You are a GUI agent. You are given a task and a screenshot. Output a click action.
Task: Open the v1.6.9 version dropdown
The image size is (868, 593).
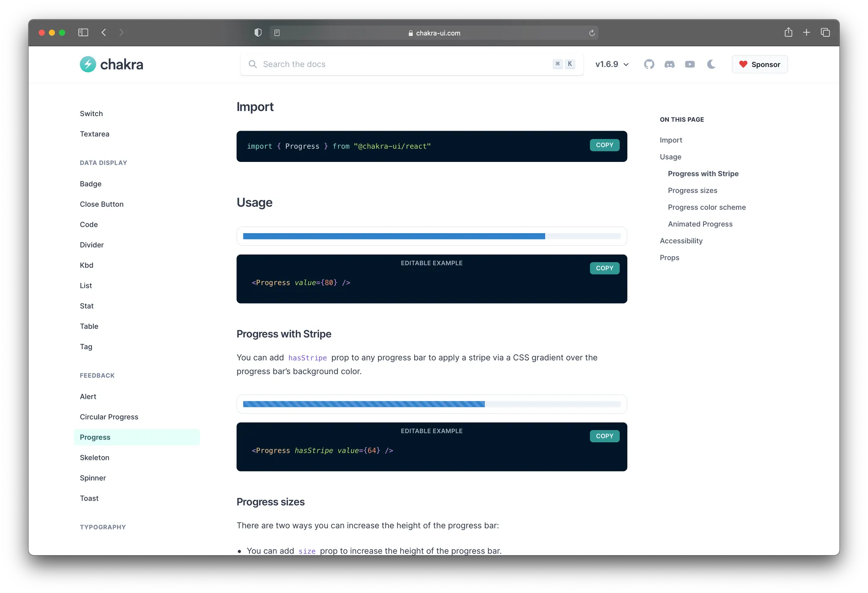[612, 64]
